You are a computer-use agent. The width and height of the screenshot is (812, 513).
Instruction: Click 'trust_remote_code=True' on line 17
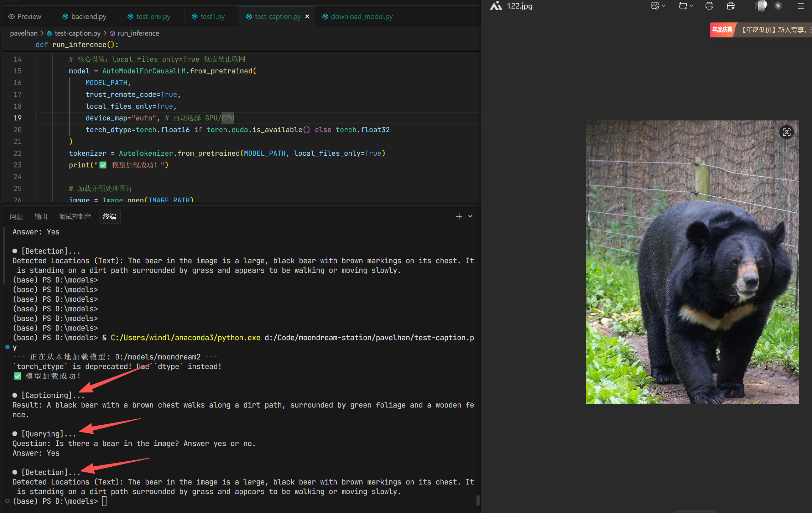[x=131, y=94]
